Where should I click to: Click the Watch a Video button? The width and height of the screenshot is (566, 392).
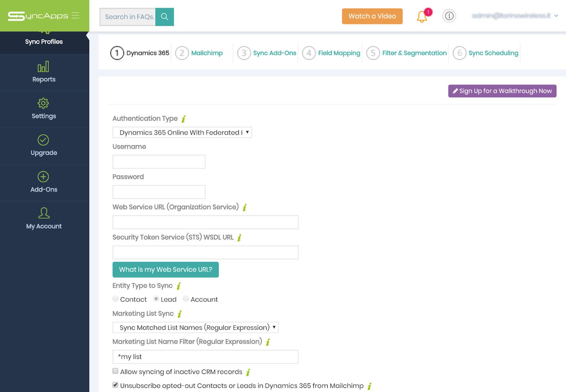tap(372, 16)
